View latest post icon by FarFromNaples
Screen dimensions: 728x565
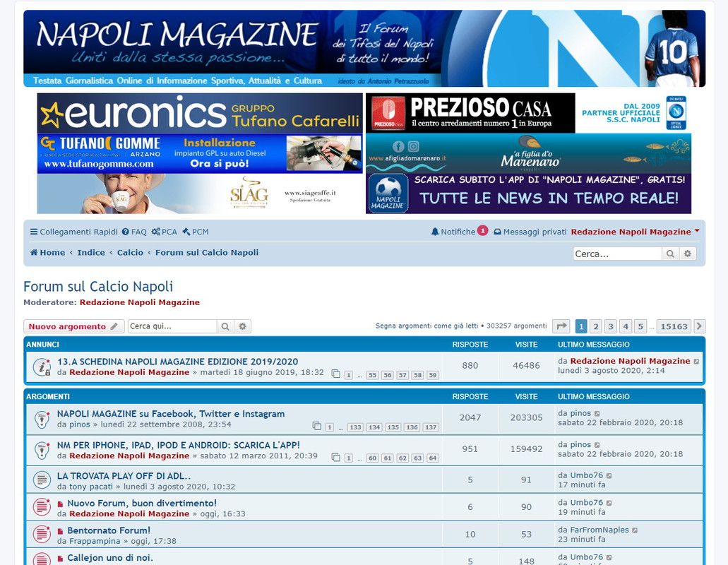tap(635, 530)
